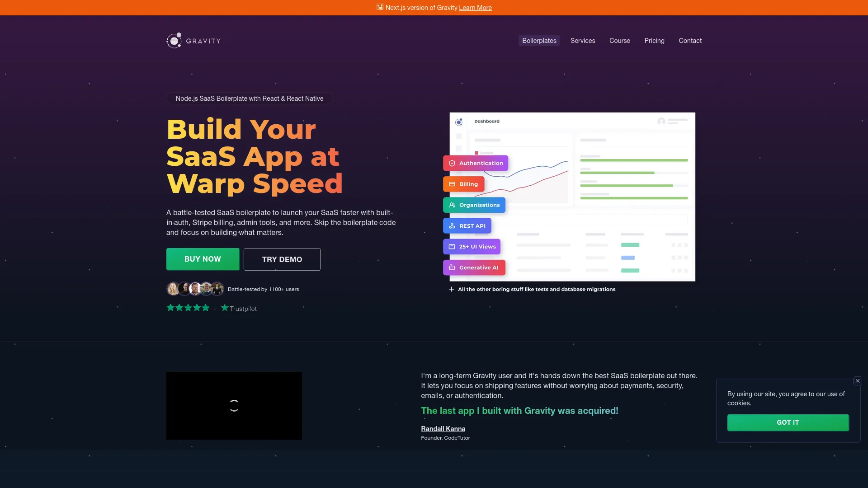Image resolution: width=868 pixels, height=488 pixels.
Task: Click the loading video thumbnail
Action: click(234, 406)
